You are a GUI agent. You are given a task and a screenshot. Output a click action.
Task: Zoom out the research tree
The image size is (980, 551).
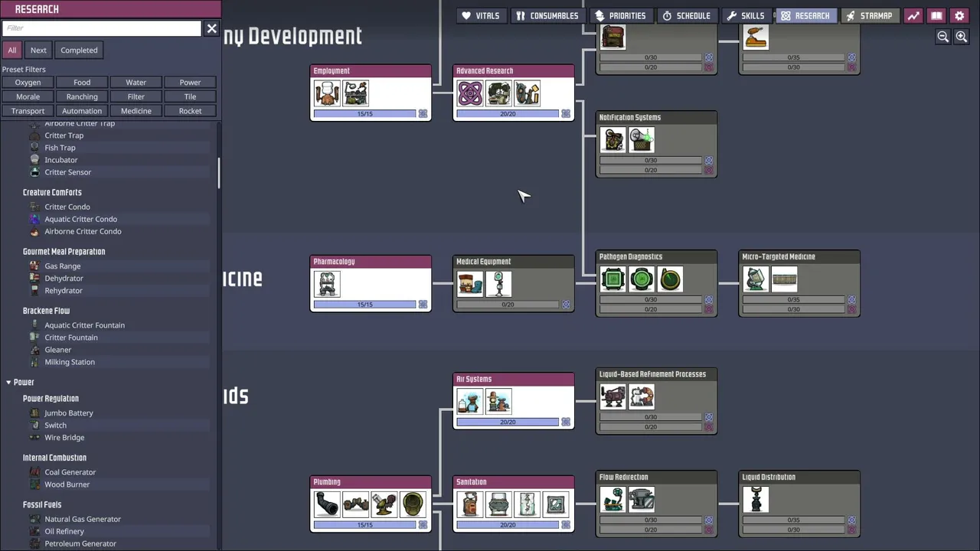click(x=943, y=37)
